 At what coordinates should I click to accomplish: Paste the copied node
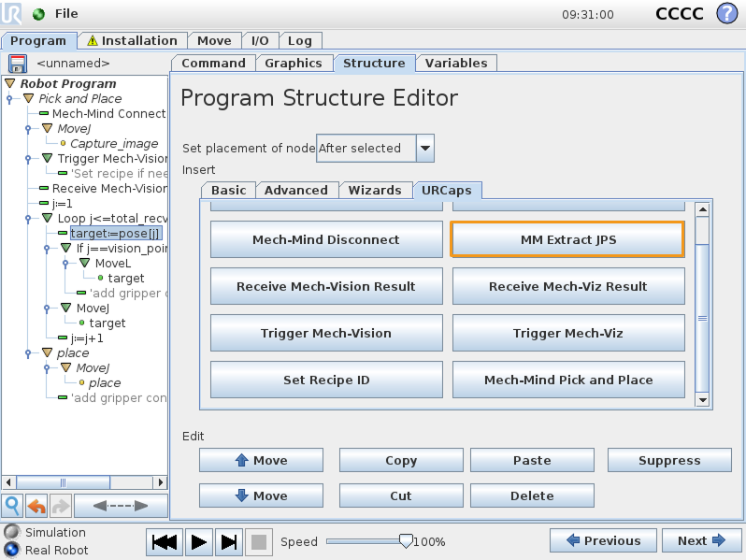[532, 460]
